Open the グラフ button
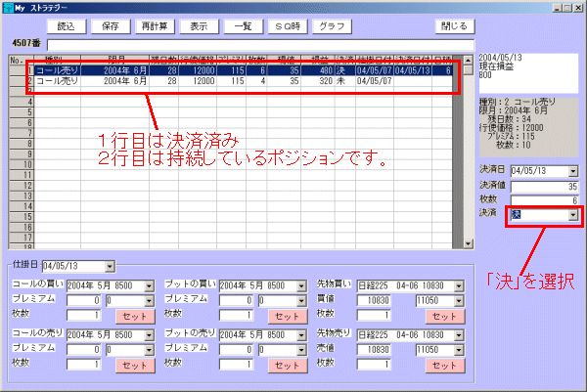 (x=332, y=26)
